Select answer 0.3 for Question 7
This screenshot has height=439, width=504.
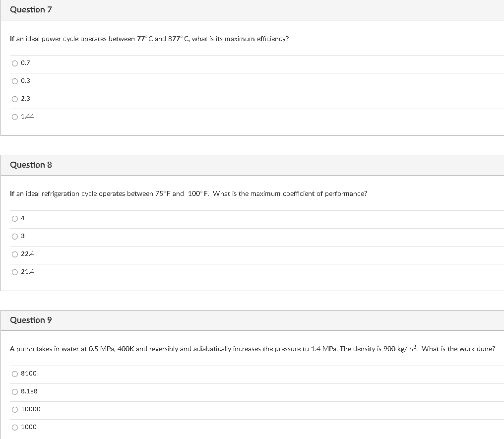tap(15, 81)
